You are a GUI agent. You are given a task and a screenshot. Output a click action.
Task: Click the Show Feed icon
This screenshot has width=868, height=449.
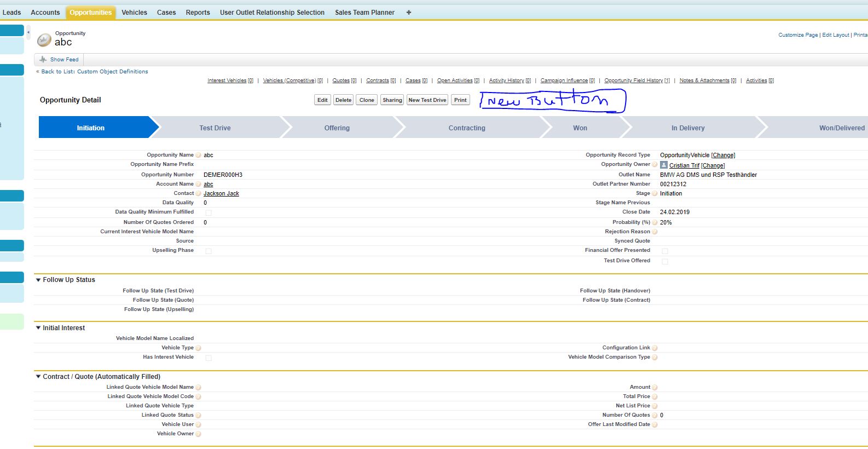[43, 60]
